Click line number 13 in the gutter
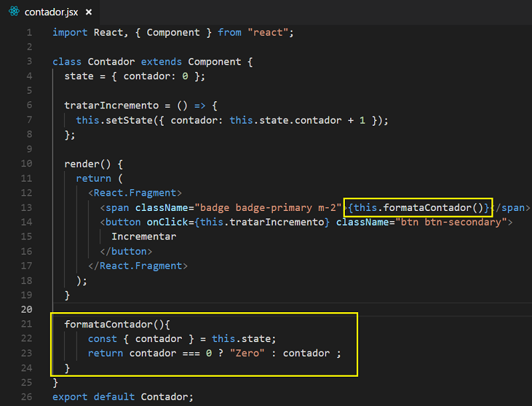Image resolution: width=532 pixels, height=406 pixels. coord(27,207)
